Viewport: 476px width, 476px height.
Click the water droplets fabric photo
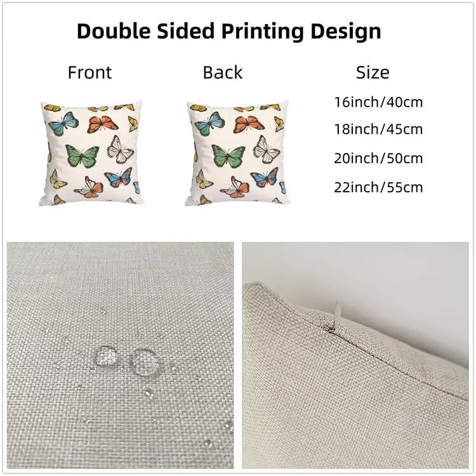(120, 355)
